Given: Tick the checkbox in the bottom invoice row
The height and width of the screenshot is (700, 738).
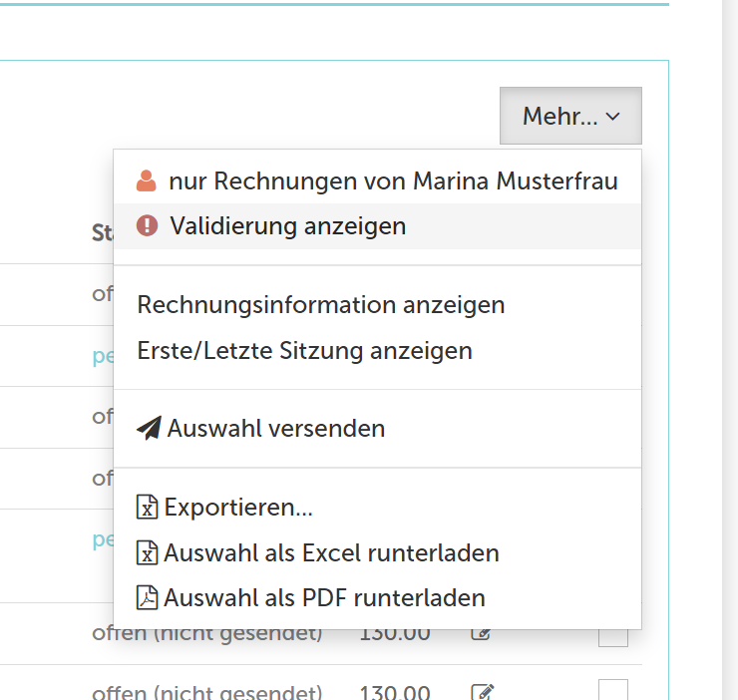Looking at the screenshot, I should point(613,690).
